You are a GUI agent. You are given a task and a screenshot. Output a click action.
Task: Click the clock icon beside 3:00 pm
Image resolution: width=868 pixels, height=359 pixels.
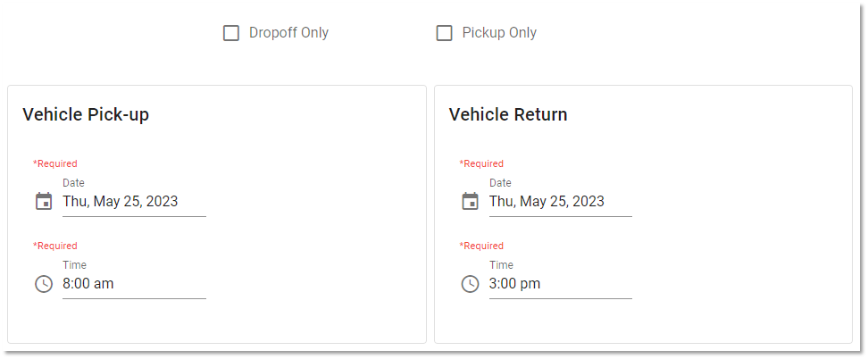point(470,284)
